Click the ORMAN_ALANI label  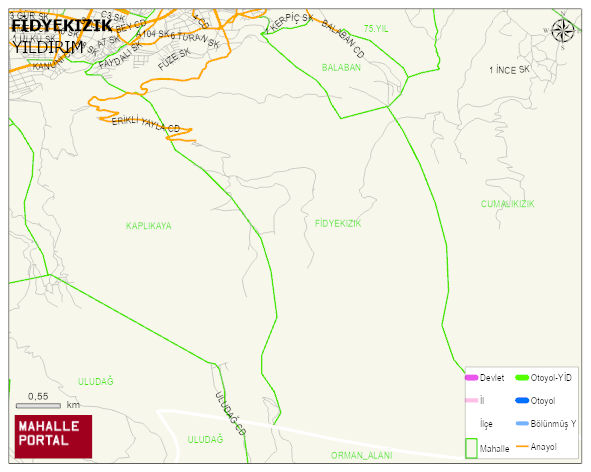(x=361, y=455)
